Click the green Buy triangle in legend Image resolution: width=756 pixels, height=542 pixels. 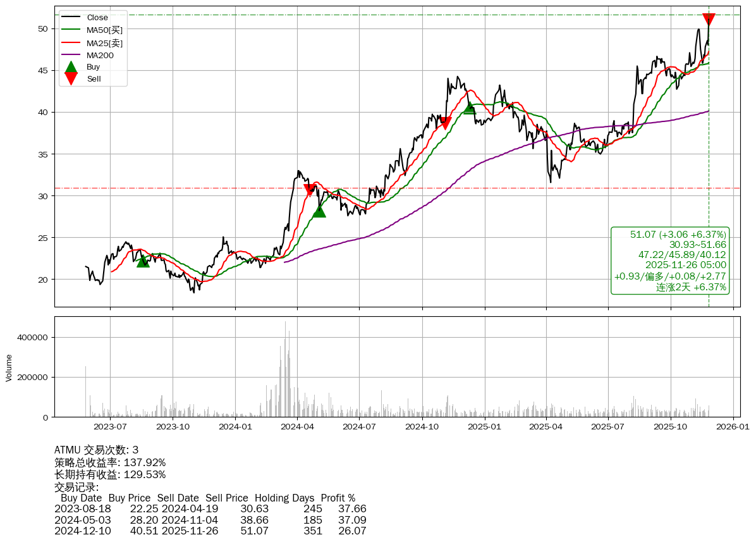pos(71,67)
